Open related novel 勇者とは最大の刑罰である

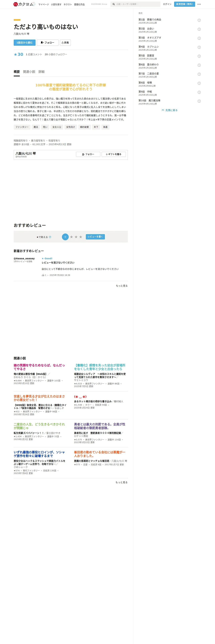pyautogui.click(x=100, y=426)
